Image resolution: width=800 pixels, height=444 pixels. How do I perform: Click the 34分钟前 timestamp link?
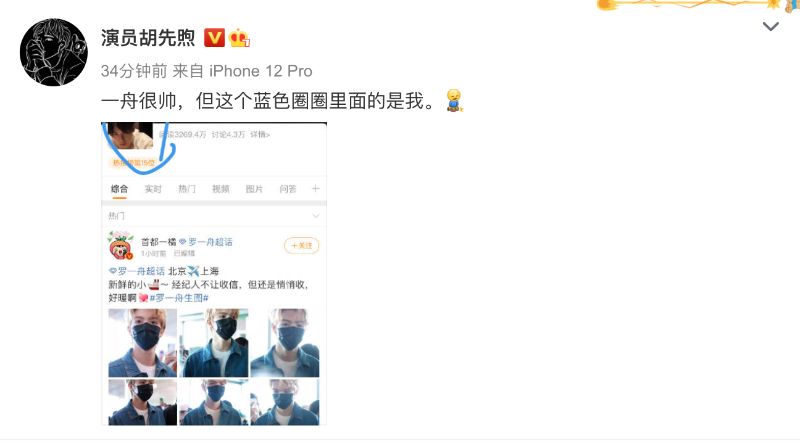click(x=134, y=71)
